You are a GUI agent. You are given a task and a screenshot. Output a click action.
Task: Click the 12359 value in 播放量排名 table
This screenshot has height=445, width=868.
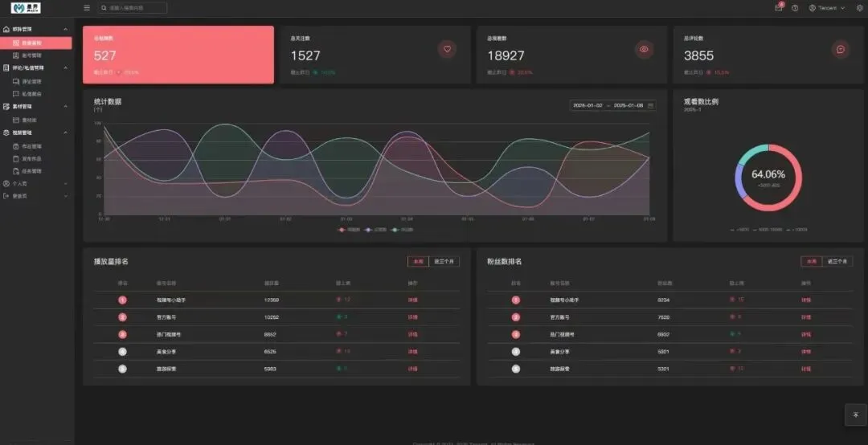pyautogui.click(x=272, y=300)
